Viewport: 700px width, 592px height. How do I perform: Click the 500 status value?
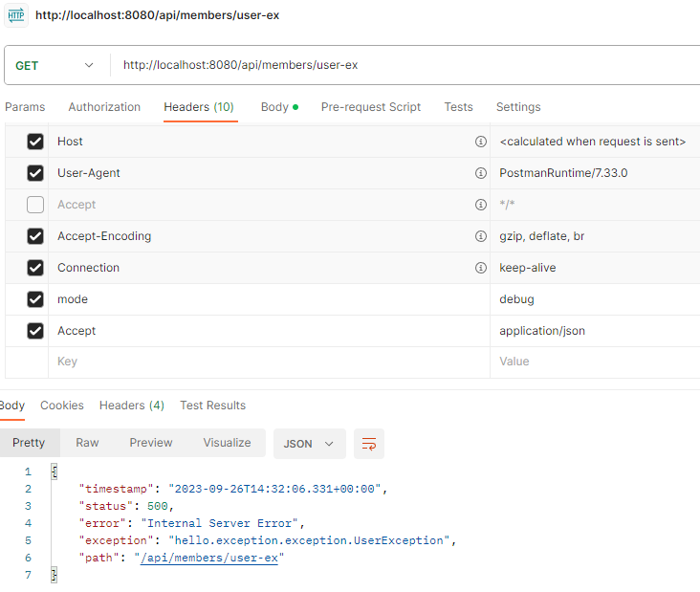(x=158, y=506)
